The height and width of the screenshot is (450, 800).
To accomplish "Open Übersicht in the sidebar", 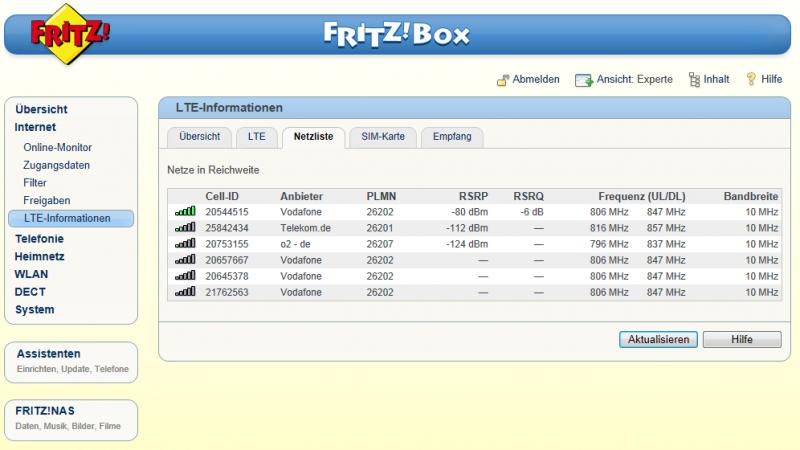I will [x=41, y=109].
